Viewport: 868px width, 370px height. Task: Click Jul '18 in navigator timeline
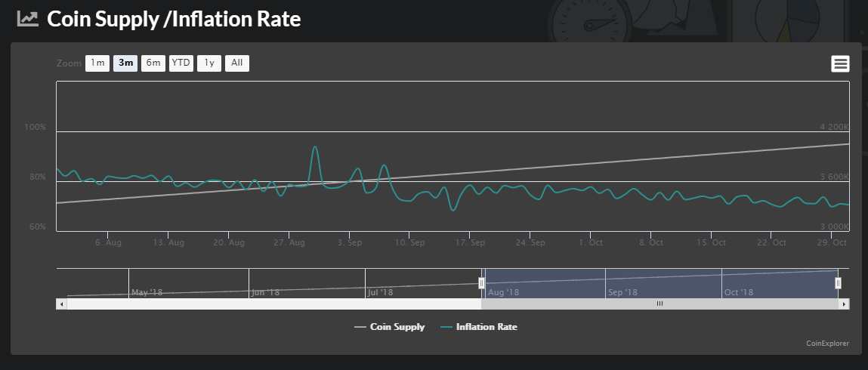pyautogui.click(x=380, y=292)
